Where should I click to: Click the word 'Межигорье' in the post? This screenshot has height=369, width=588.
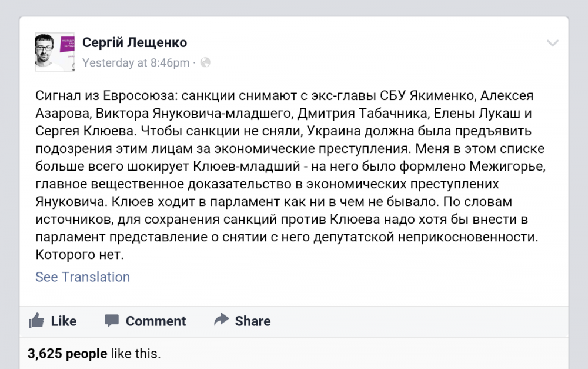coord(507,167)
